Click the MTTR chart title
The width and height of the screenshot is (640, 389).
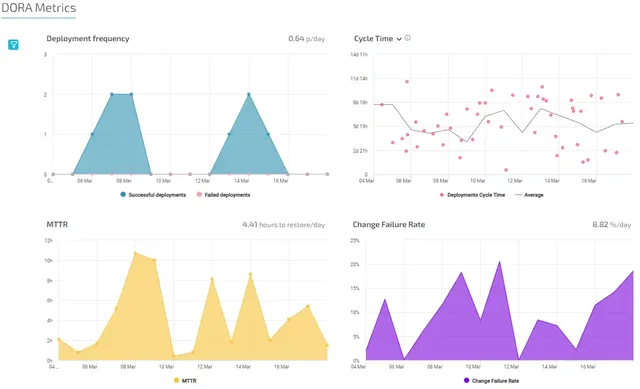pyautogui.click(x=57, y=225)
